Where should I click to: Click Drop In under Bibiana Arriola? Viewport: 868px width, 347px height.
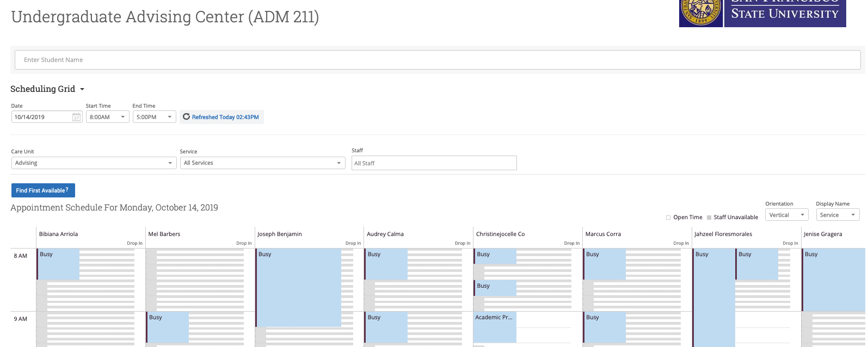(x=134, y=243)
